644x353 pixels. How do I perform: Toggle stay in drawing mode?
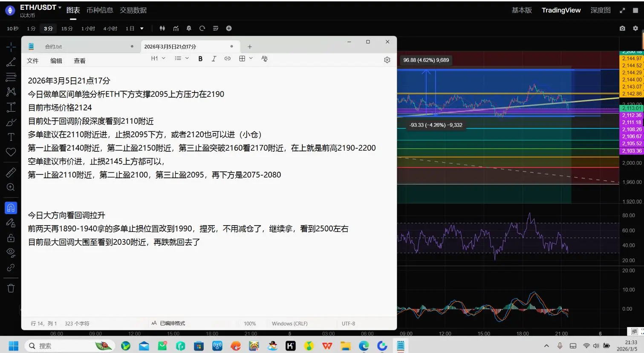click(11, 223)
